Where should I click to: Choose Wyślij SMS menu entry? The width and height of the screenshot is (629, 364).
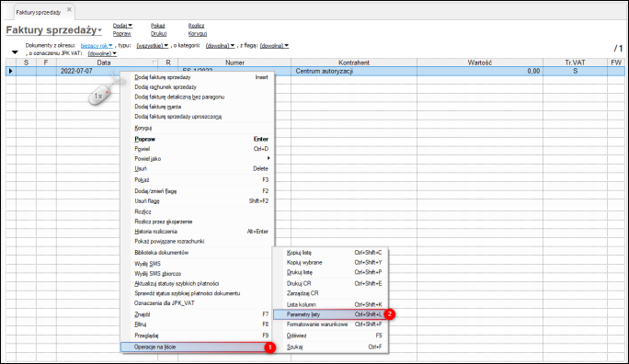198,264
